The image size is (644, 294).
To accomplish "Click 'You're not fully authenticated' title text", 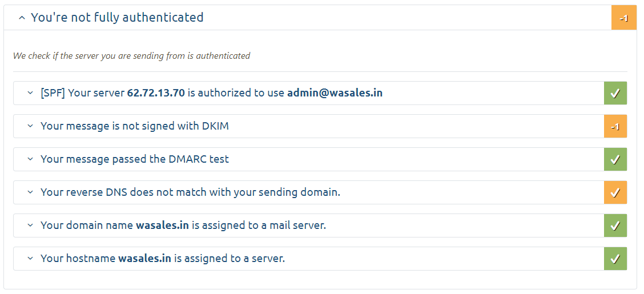I will coord(117,18).
